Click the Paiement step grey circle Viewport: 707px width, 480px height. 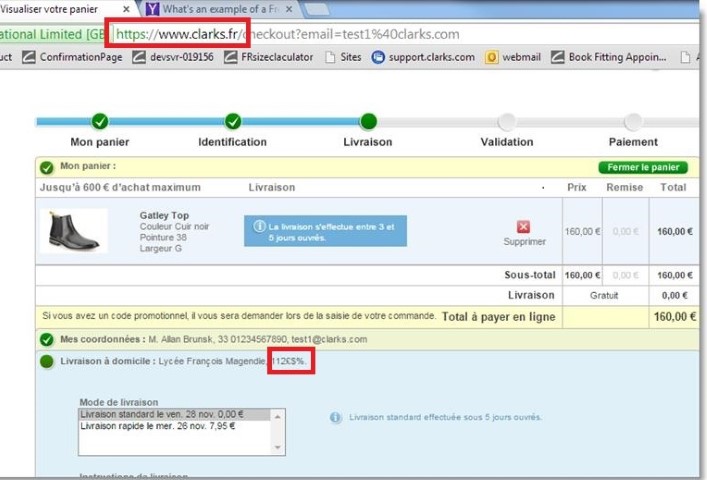pyautogui.click(x=633, y=121)
